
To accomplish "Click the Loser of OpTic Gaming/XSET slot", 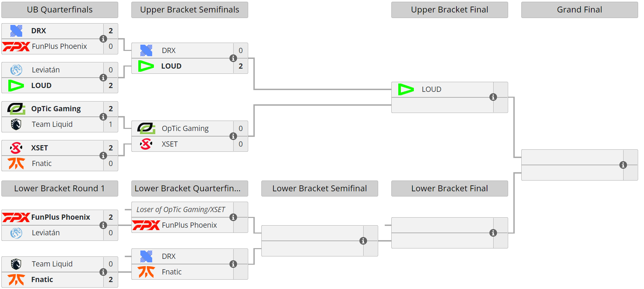I will tap(181, 210).
